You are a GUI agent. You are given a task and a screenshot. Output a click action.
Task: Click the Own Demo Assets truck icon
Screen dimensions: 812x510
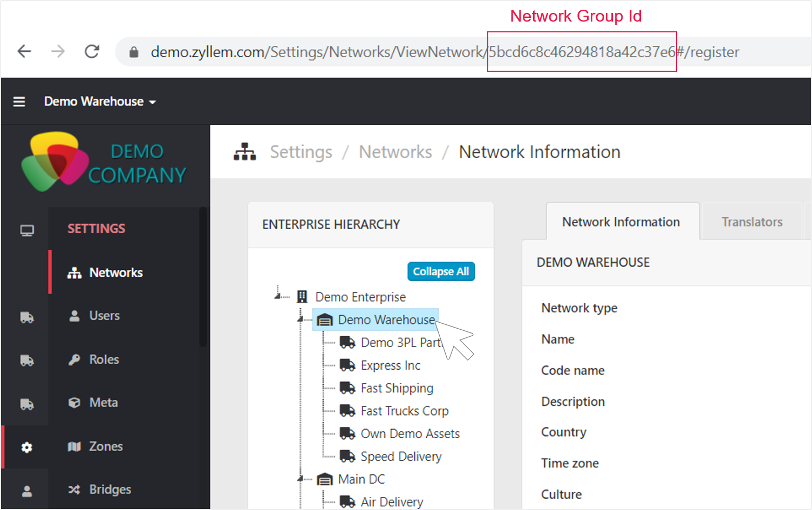[347, 433]
